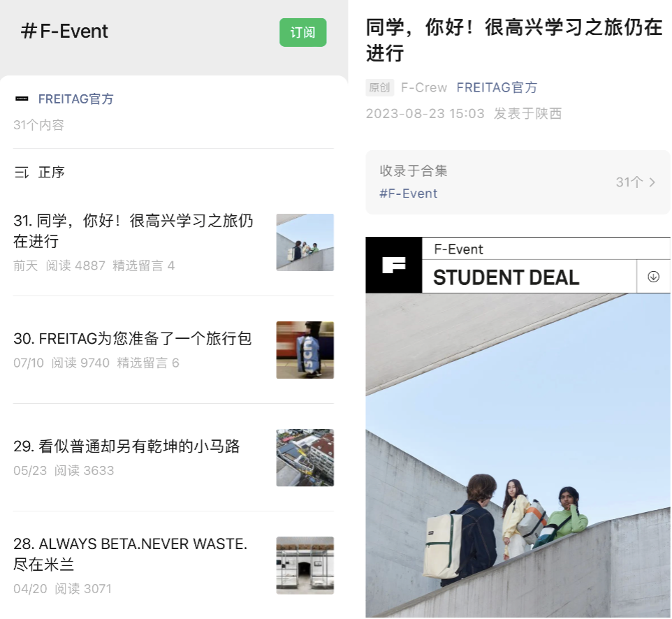The image size is (672, 619).
Task: Click the aerial street thumbnail for article 29
Action: [305, 458]
